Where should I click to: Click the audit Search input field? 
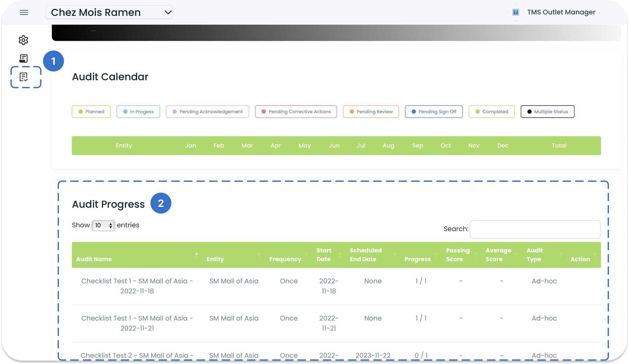(535, 229)
